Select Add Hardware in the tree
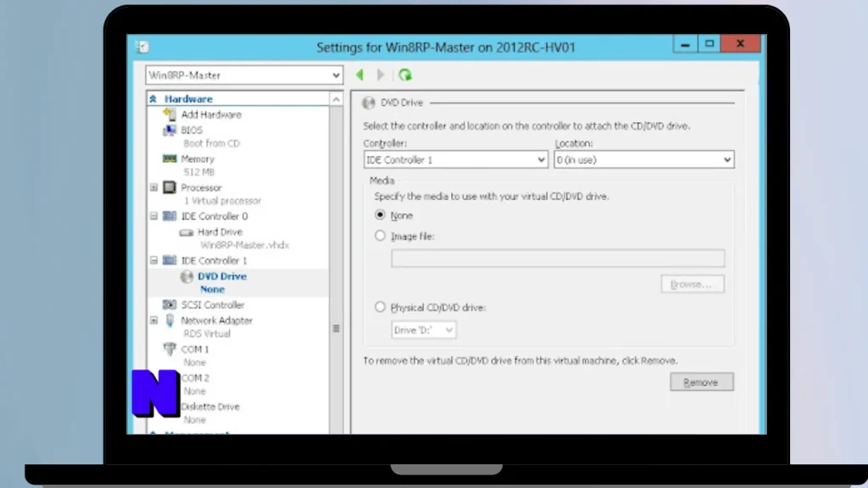The width and height of the screenshot is (868, 488). point(211,114)
